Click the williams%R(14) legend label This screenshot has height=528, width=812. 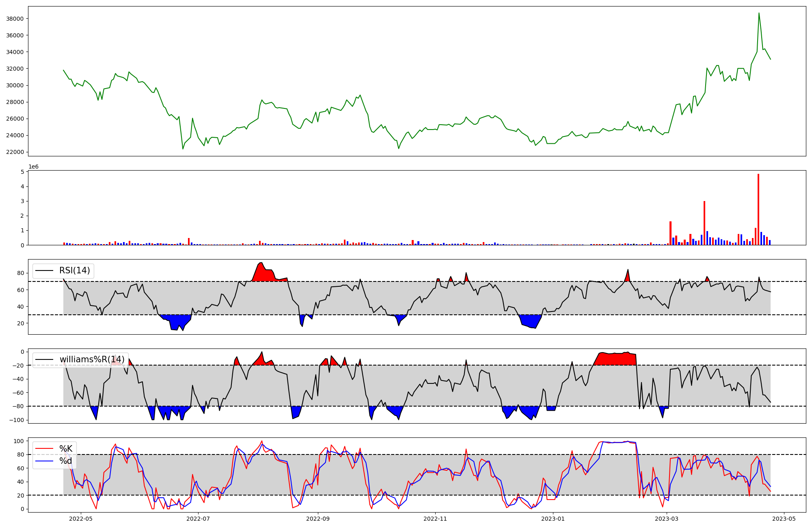[92, 359]
